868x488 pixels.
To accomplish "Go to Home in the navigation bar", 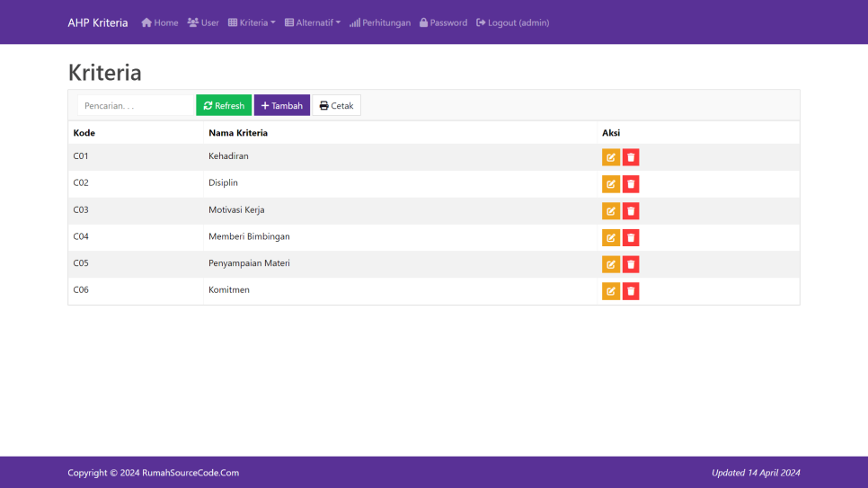I will 160,22.
